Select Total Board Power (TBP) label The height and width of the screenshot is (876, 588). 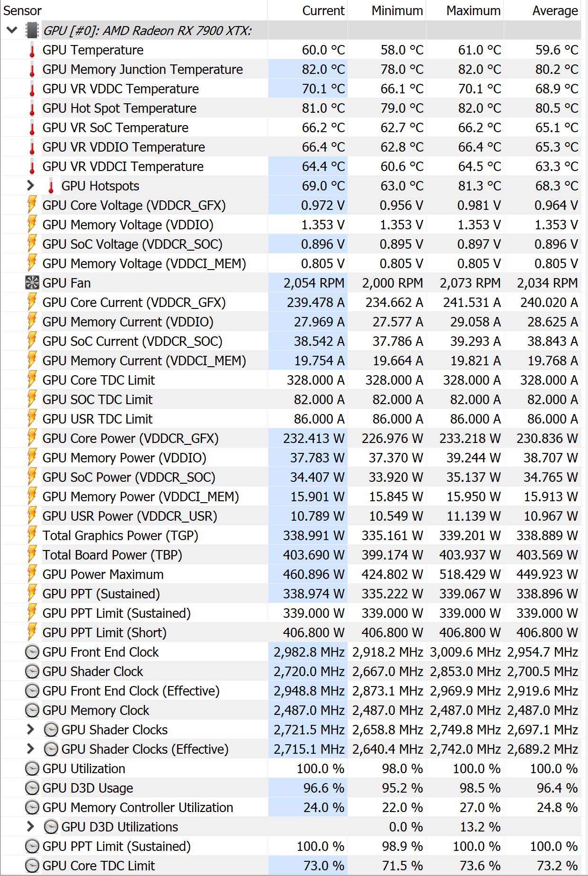[113, 555]
